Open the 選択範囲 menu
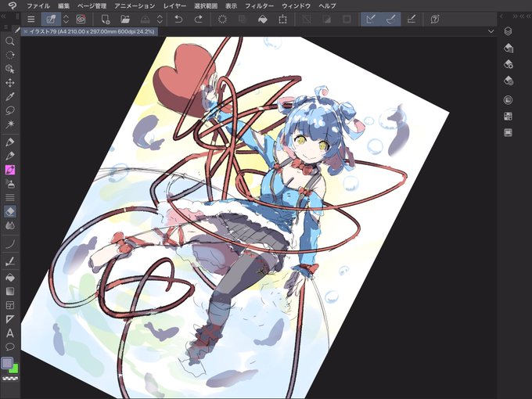 click(x=206, y=5)
